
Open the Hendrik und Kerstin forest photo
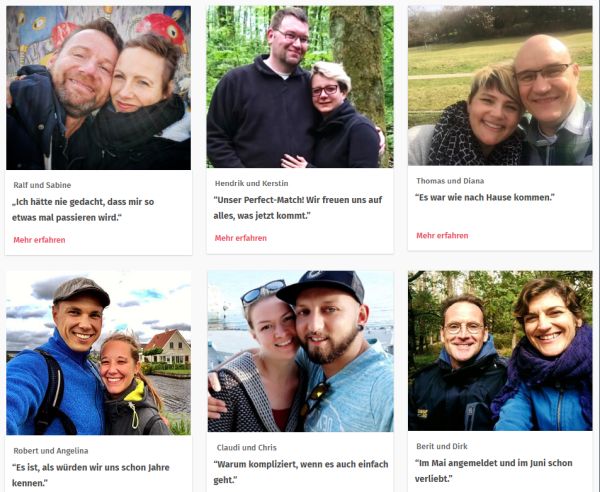300,87
